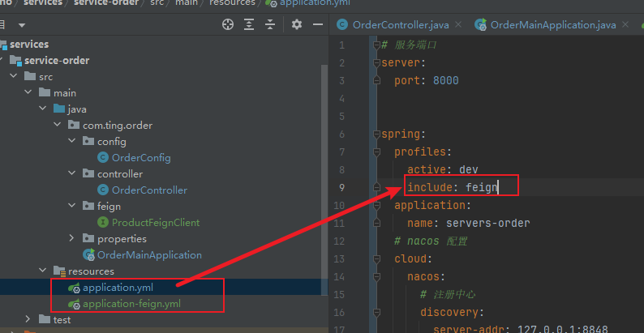Image resolution: width=644 pixels, height=333 pixels.
Task: Fold the discovery block at line 16
Action: 376,313
